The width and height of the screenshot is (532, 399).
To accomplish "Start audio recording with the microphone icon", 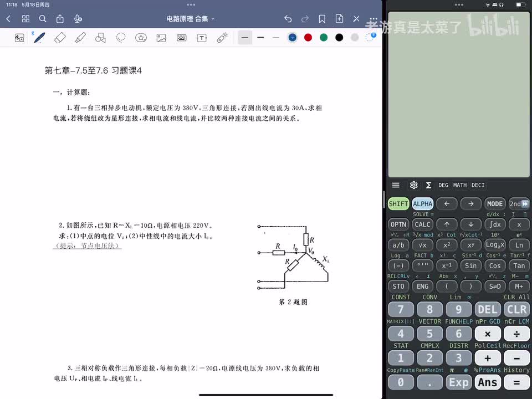I will pyautogui.click(x=78, y=19).
